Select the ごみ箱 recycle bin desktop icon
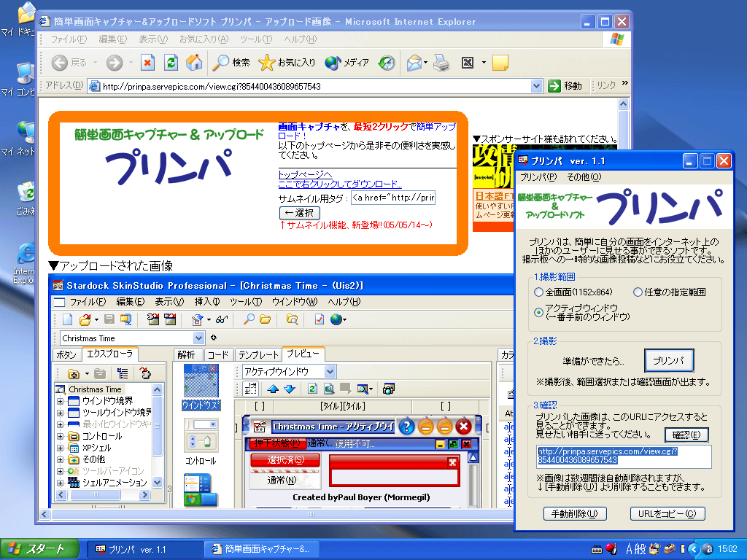 point(25,199)
